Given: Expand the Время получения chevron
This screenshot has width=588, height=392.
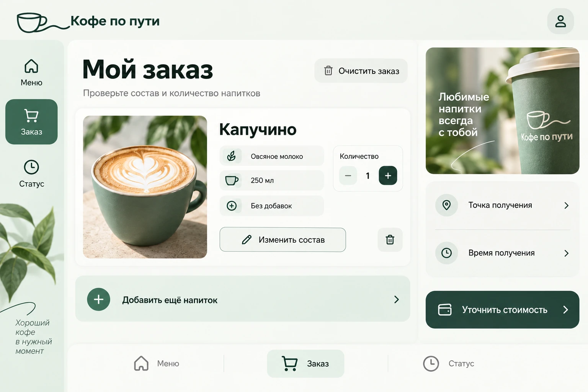Looking at the screenshot, I should pos(567,253).
